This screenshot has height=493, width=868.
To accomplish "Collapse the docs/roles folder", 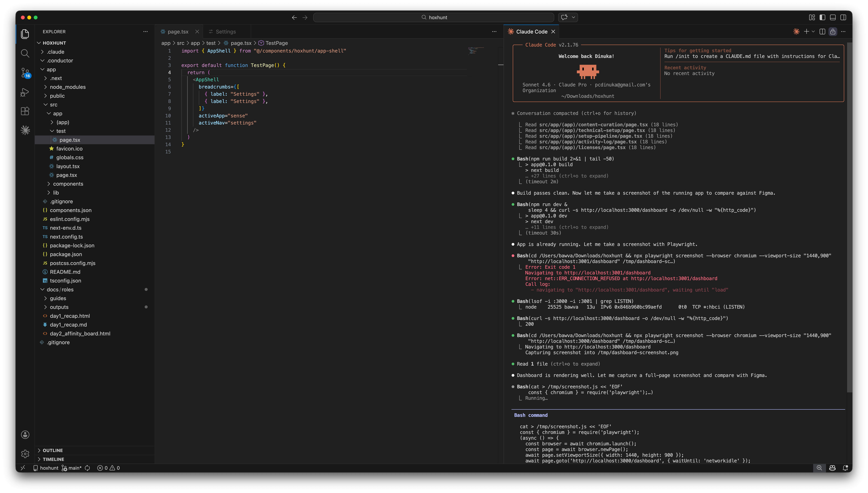I will pos(60,289).
